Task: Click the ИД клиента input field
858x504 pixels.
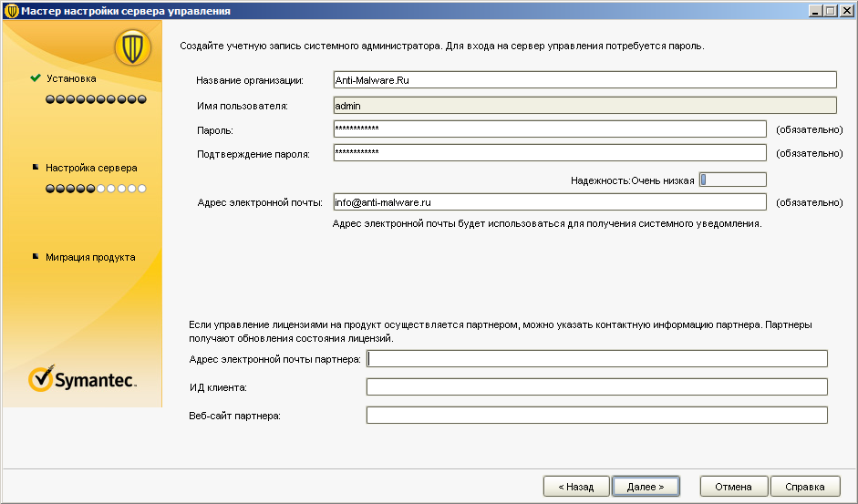Action: 596,387
